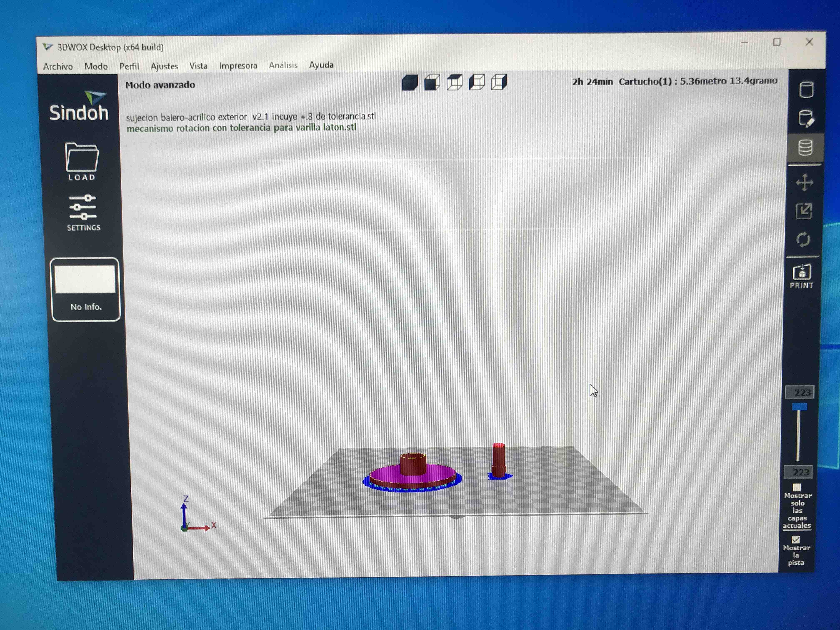Select the move model arrows tool
The width and height of the screenshot is (840, 630).
click(804, 183)
